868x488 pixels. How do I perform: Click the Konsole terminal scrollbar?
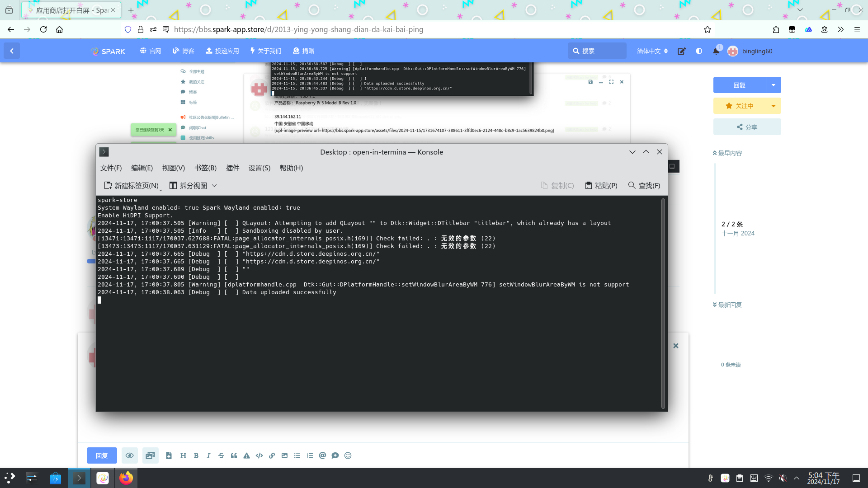pyautogui.click(x=663, y=303)
